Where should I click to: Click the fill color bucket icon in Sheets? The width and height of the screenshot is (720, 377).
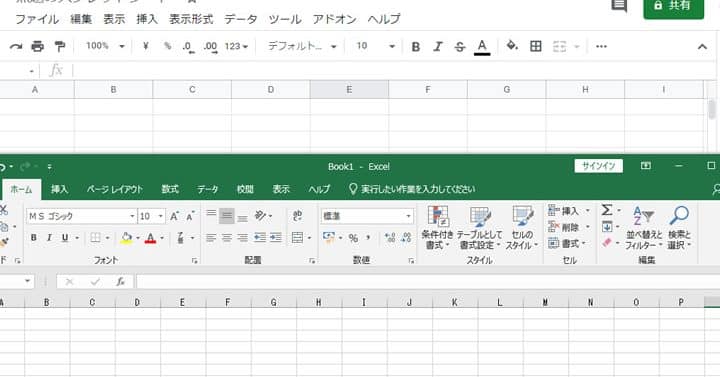(x=512, y=45)
